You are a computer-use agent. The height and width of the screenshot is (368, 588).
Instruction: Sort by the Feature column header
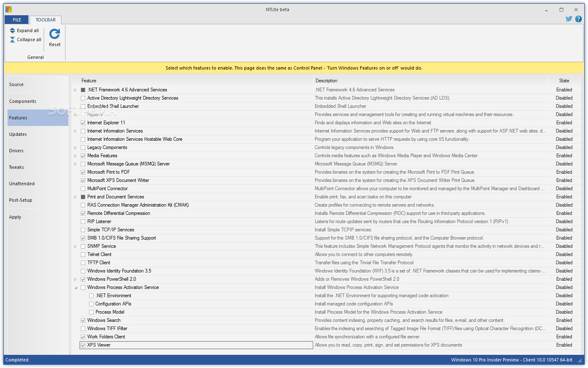click(192, 81)
